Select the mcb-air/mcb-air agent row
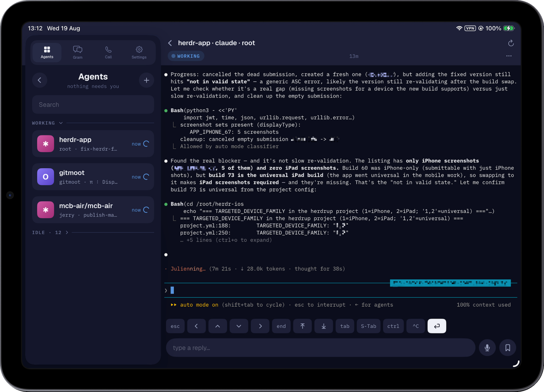 pos(93,210)
